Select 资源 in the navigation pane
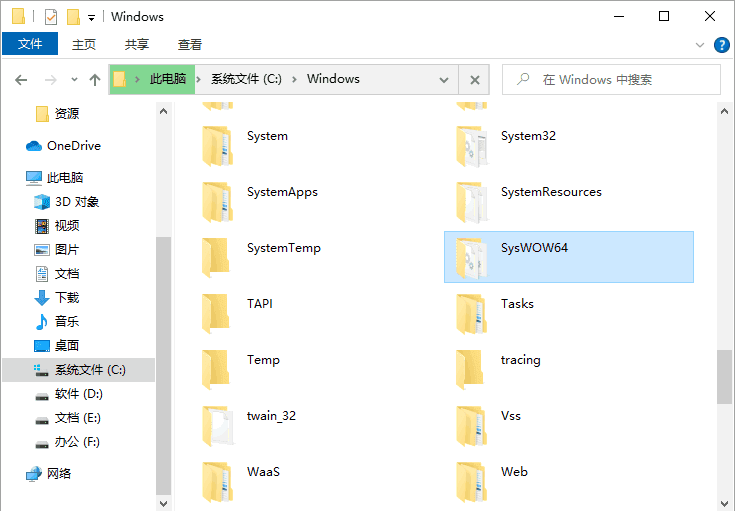The width and height of the screenshot is (735, 511). tap(67, 113)
